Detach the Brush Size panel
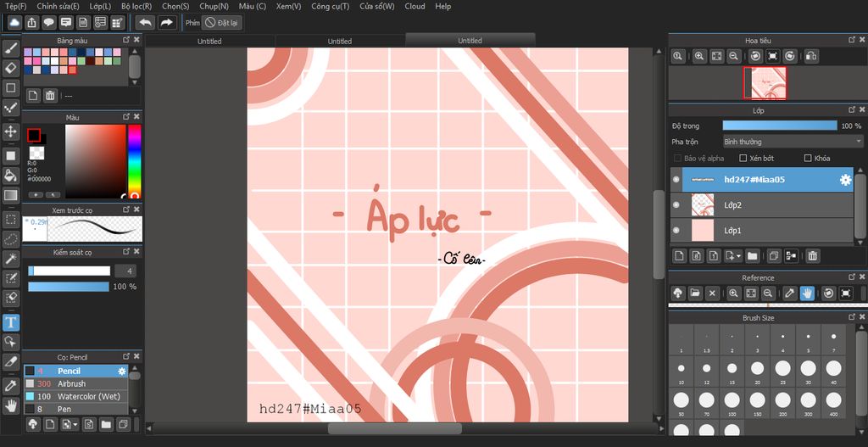The height and width of the screenshot is (447, 868). 851,317
